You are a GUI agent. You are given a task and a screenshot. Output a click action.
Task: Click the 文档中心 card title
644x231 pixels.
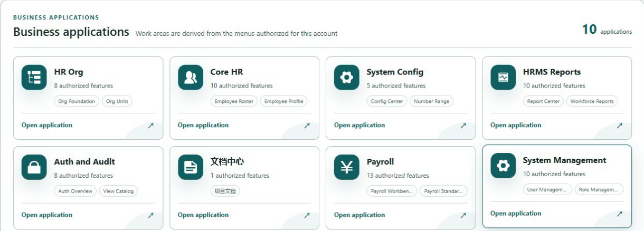pos(227,162)
